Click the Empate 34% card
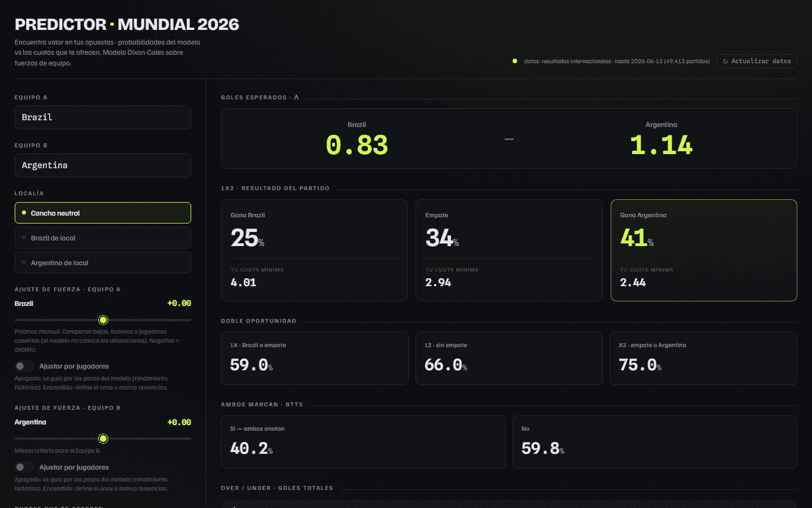 (509, 250)
